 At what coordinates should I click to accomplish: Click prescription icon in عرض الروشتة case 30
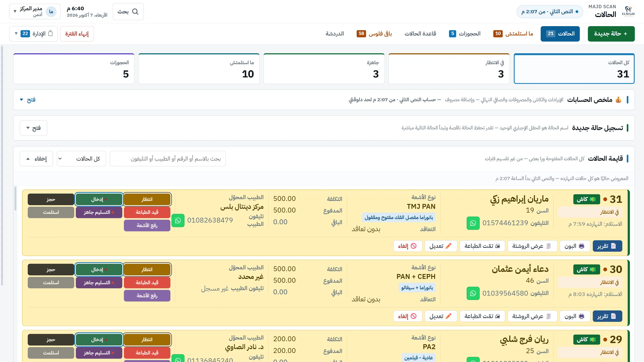click(549, 316)
